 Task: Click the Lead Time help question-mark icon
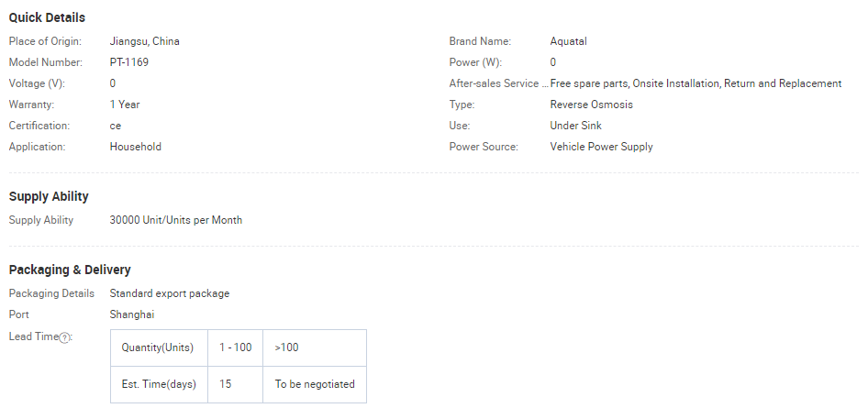[64, 337]
